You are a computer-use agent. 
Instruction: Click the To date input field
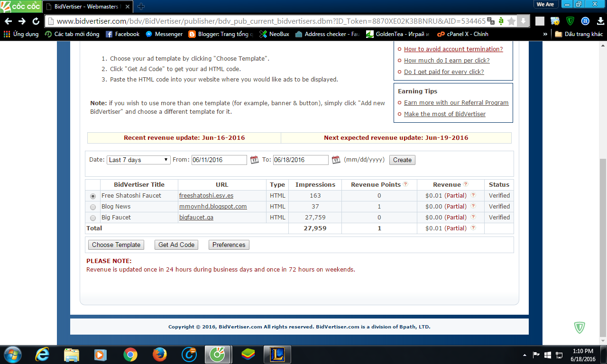[x=301, y=160]
